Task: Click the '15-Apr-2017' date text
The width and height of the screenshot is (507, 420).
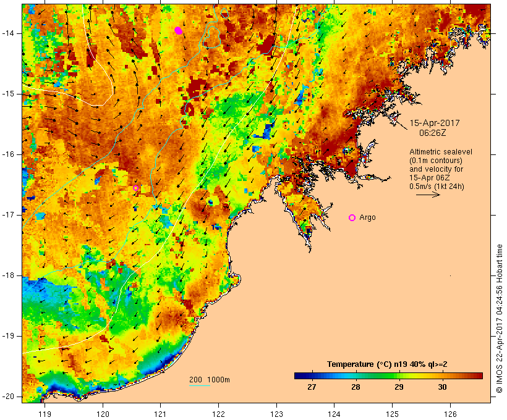Action: click(x=435, y=123)
